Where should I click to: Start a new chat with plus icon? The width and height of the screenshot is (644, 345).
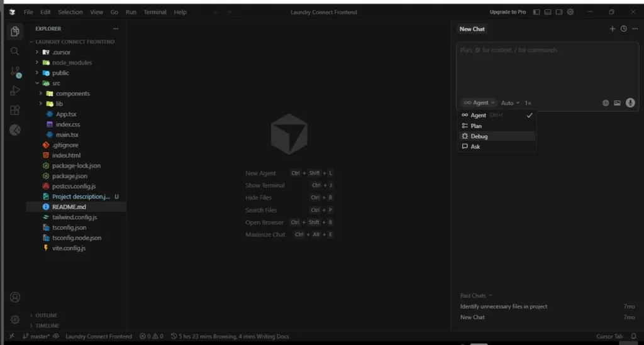[613, 29]
